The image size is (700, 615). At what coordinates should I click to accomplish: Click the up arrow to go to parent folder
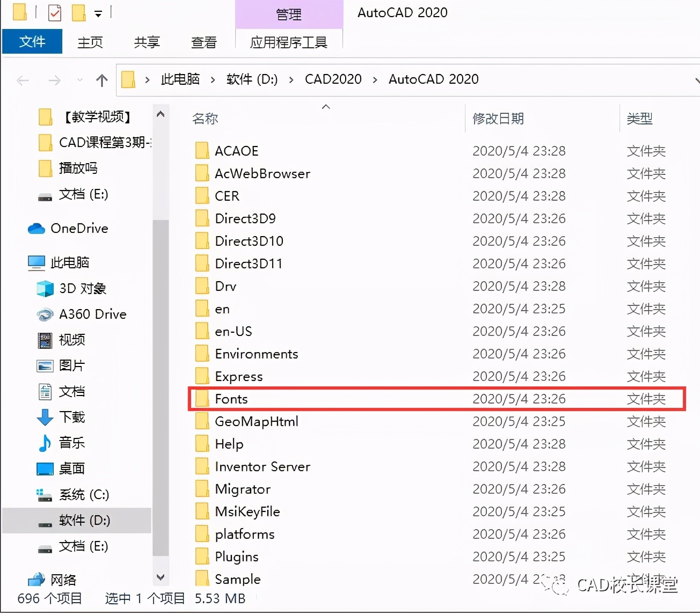pos(101,80)
